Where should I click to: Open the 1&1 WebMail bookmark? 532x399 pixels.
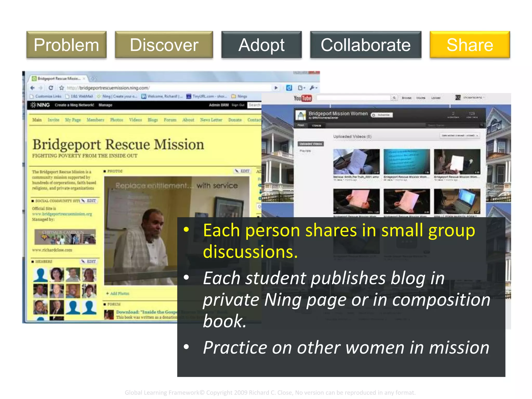pyautogui.click(x=79, y=96)
